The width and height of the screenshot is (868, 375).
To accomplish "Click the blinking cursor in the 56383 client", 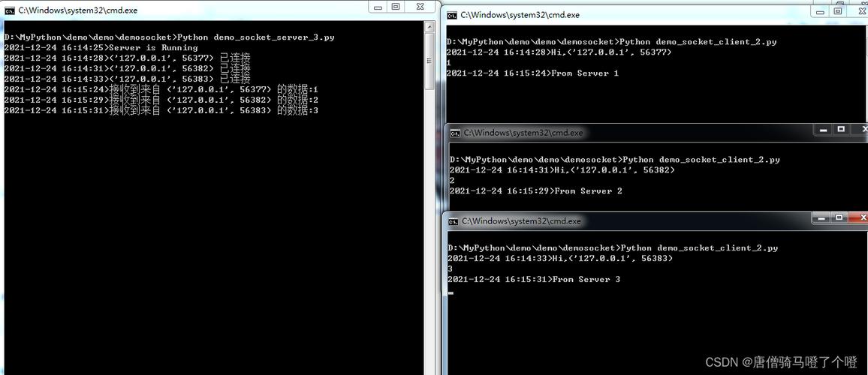I will 451,292.
